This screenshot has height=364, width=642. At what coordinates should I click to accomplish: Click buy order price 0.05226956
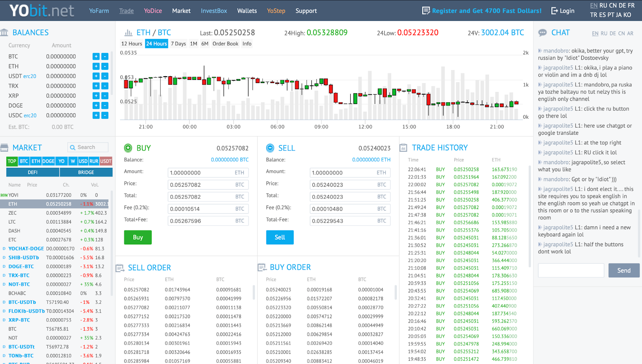(278, 299)
